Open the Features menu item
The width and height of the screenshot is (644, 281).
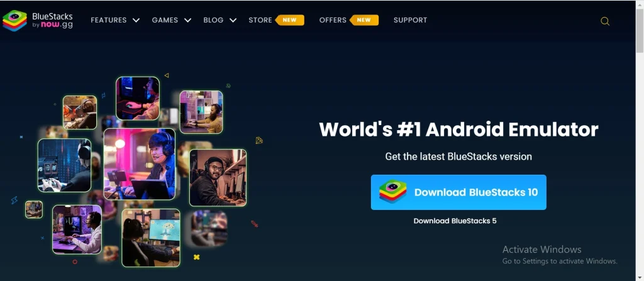click(108, 20)
